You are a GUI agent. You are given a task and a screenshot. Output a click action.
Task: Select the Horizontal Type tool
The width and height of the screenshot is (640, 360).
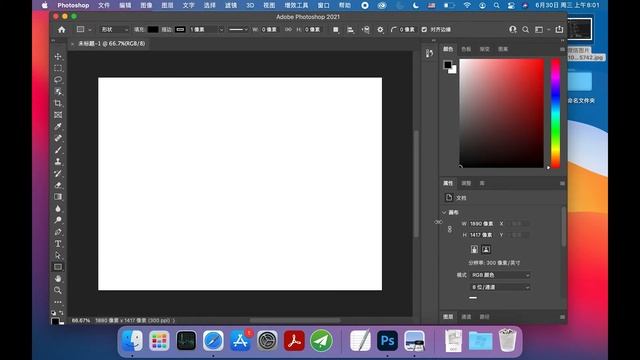coord(58,244)
